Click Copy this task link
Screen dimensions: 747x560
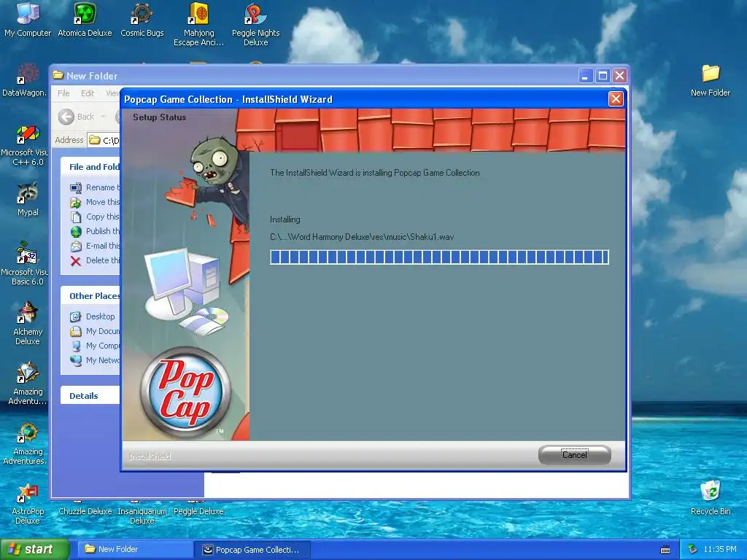tap(102, 217)
